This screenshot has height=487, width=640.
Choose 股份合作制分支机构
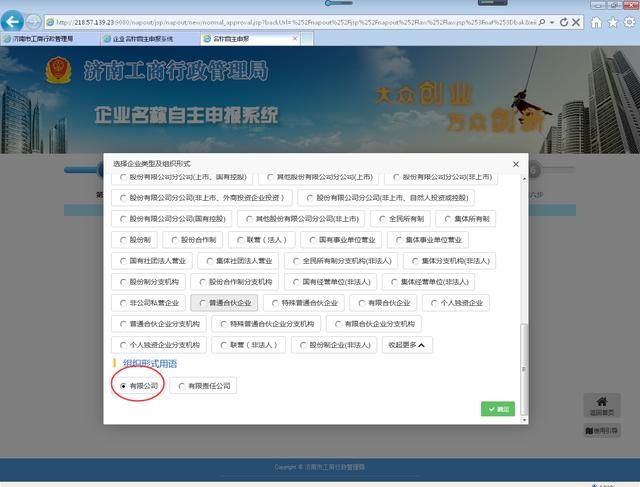pyautogui.click(x=235, y=282)
